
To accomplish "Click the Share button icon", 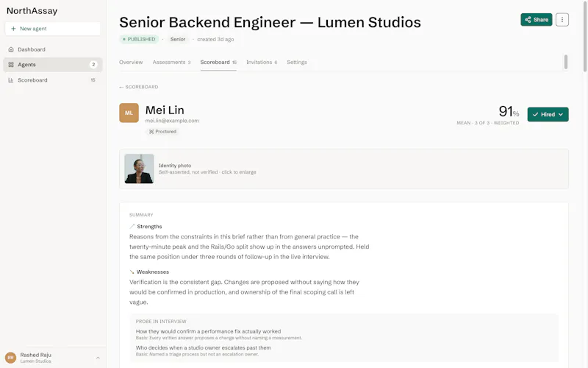I will (528, 20).
